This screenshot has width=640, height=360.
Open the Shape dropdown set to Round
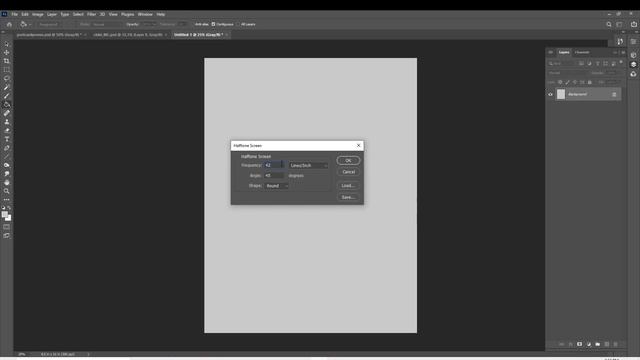coord(277,186)
